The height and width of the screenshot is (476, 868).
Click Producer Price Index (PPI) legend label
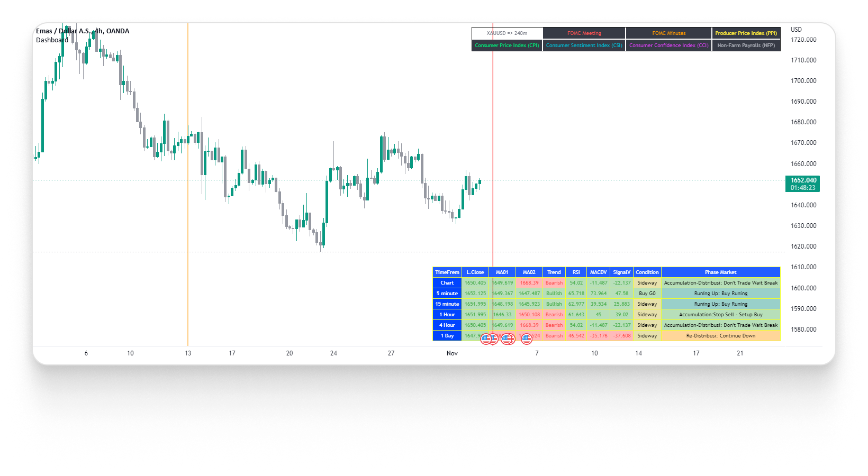(x=746, y=33)
